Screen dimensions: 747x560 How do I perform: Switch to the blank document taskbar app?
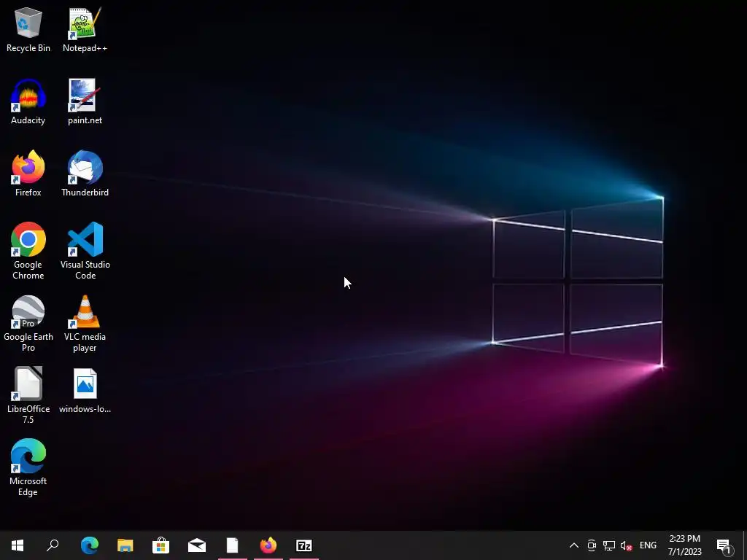tap(233, 545)
